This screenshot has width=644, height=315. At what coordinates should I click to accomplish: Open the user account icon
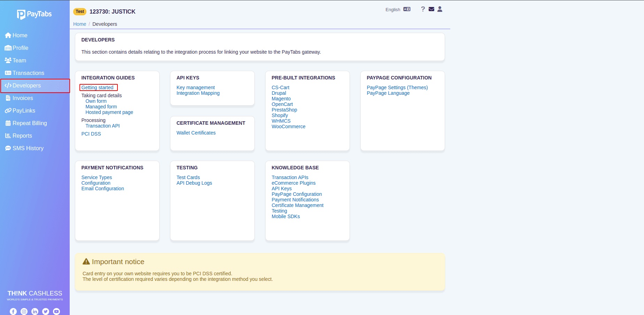(440, 9)
